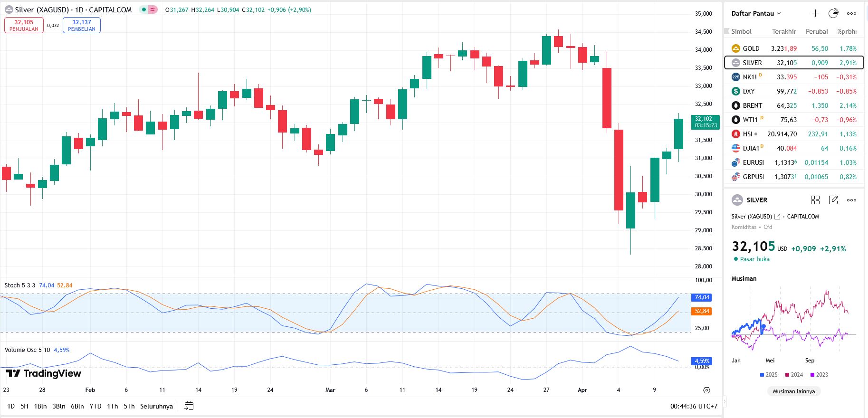
Task: Open chart scale settings gear icon
Action: (706, 390)
